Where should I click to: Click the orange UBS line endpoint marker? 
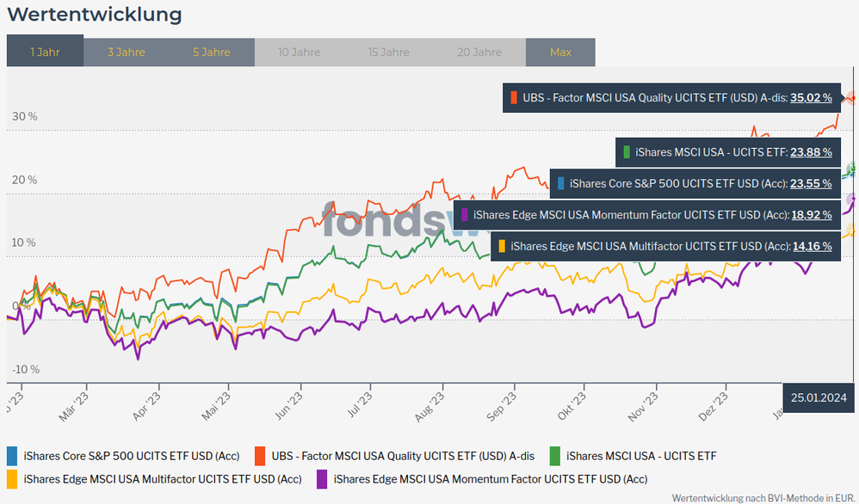click(851, 98)
